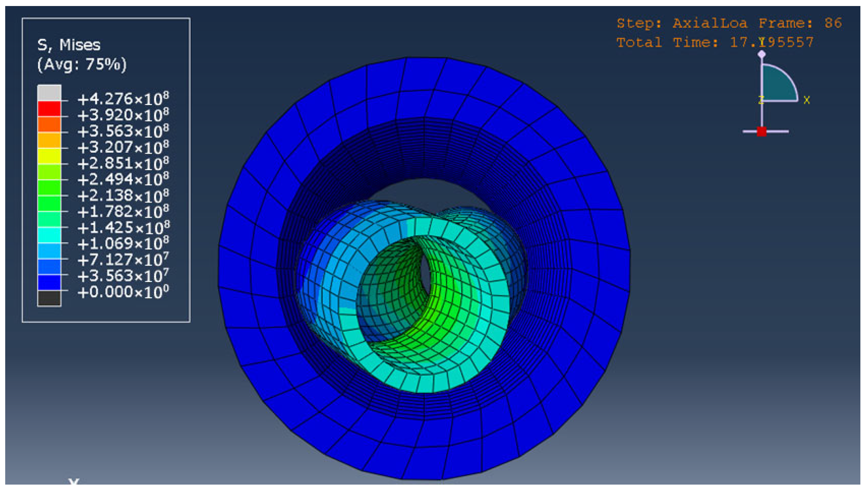
Task: Click the cyan legend color swatch
Action: pos(49,235)
